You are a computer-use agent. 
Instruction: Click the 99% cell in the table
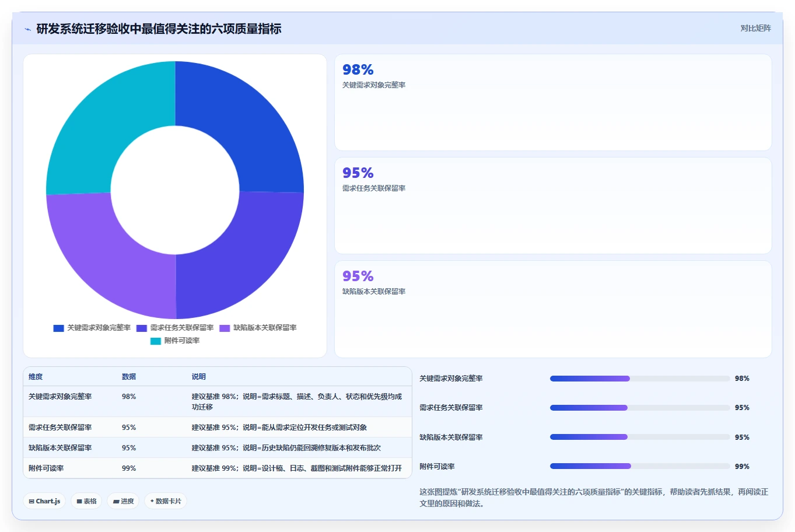pos(129,468)
